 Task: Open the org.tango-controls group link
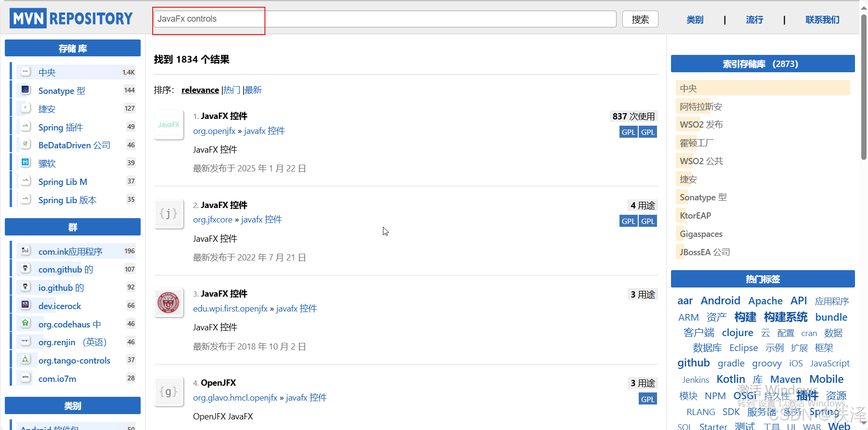(74, 360)
